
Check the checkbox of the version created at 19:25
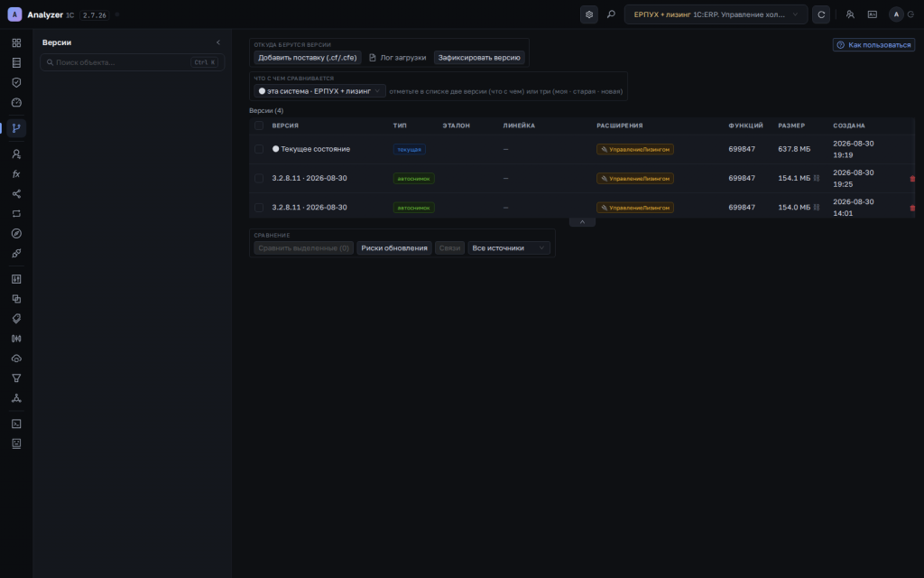pos(259,178)
